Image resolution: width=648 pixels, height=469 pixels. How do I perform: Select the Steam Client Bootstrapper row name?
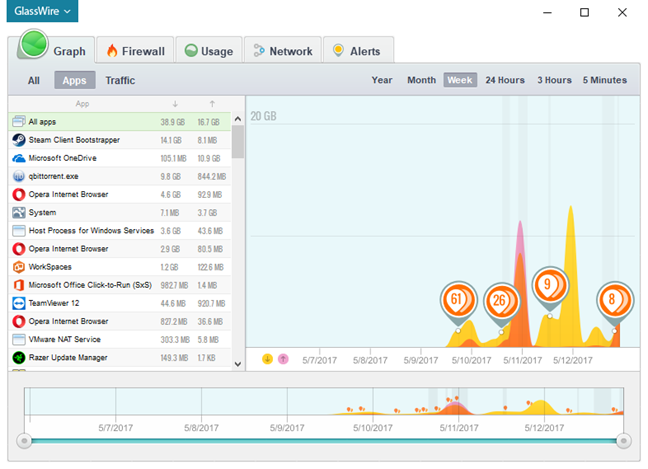click(x=74, y=140)
